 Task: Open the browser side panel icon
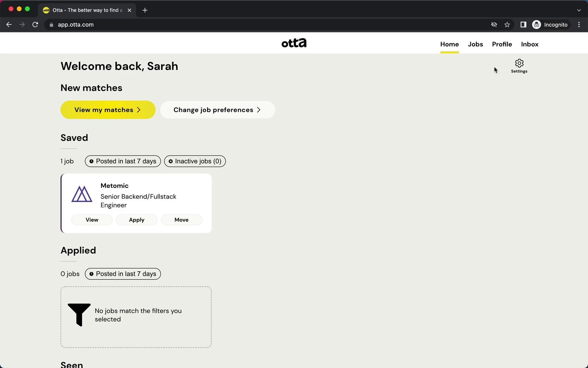click(523, 25)
